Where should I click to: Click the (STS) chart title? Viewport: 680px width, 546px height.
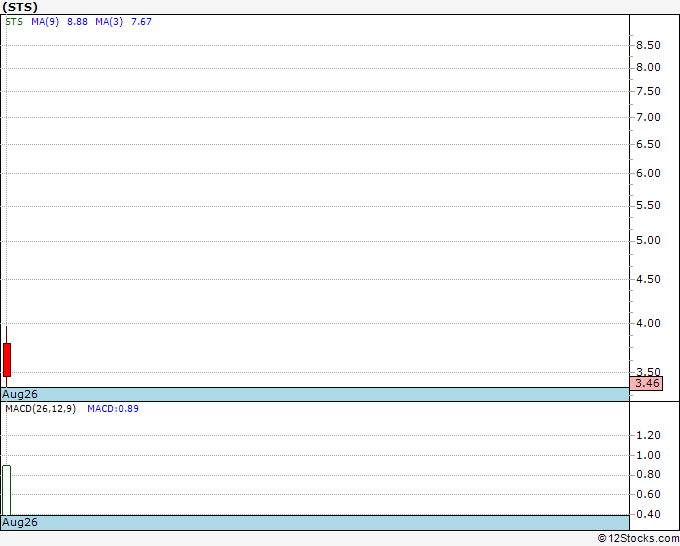(20, 7)
